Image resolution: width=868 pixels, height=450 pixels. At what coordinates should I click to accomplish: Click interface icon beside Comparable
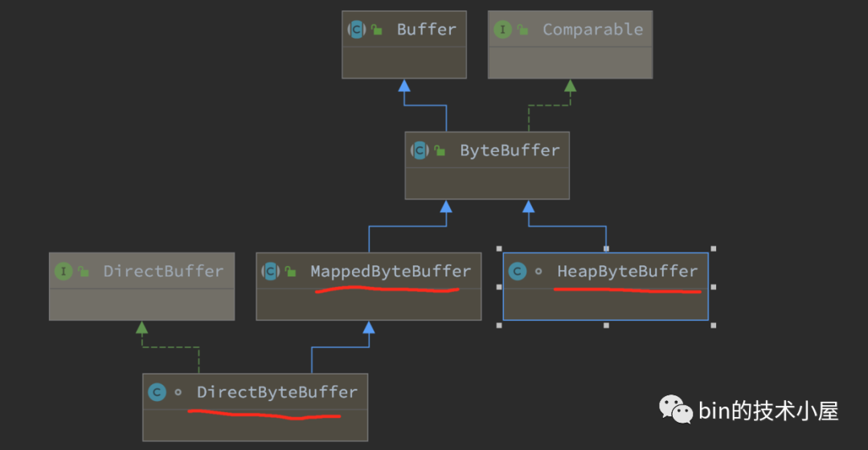click(502, 30)
